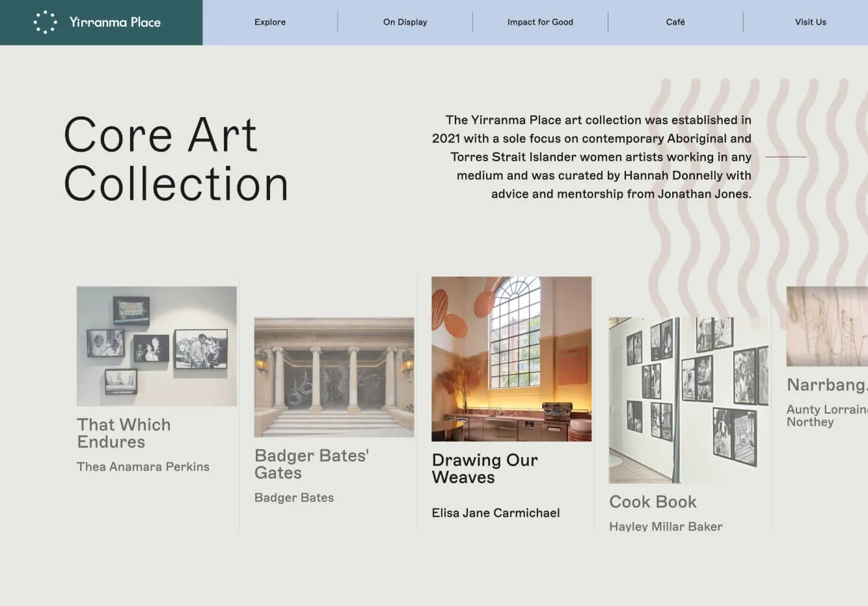Click the Core Art Collection heading

click(x=176, y=159)
